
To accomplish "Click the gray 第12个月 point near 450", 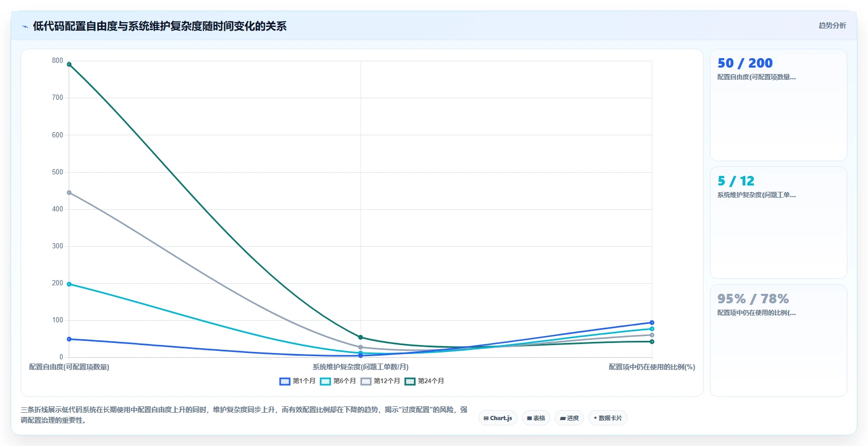I will [x=69, y=193].
